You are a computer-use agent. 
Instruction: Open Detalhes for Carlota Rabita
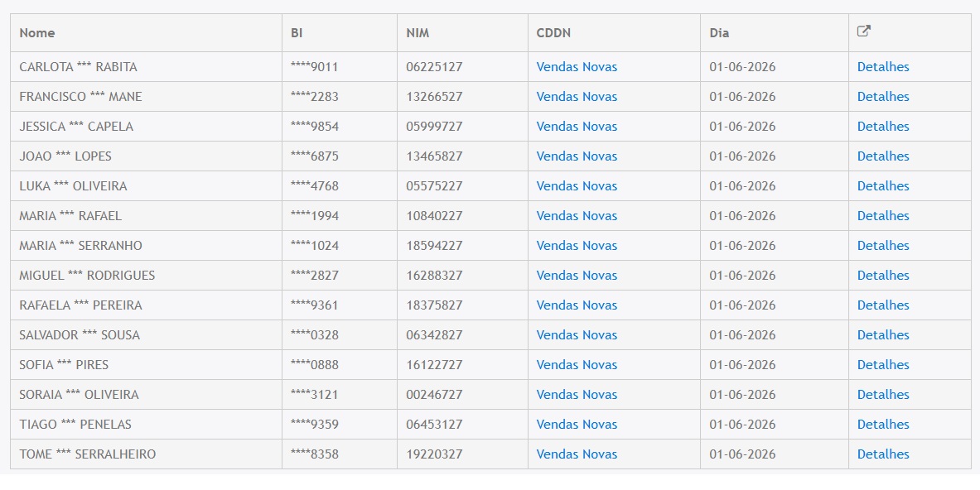pos(883,67)
